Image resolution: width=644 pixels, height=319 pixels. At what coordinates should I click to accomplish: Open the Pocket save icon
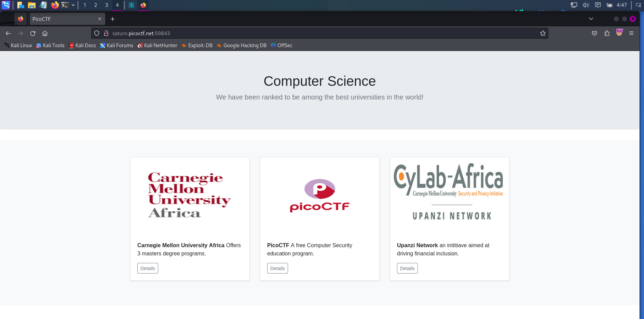[x=594, y=33]
